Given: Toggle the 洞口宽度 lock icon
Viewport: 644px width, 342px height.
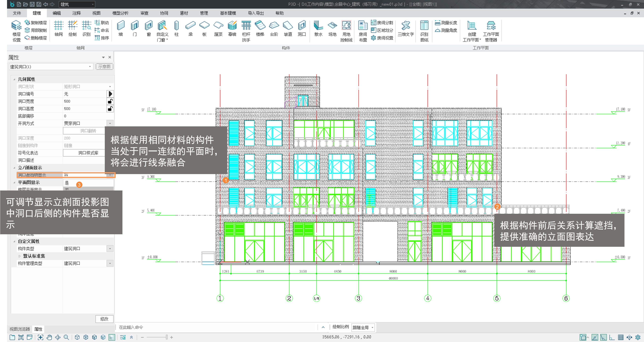Looking at the screenshot, I should tap(110, 101).
